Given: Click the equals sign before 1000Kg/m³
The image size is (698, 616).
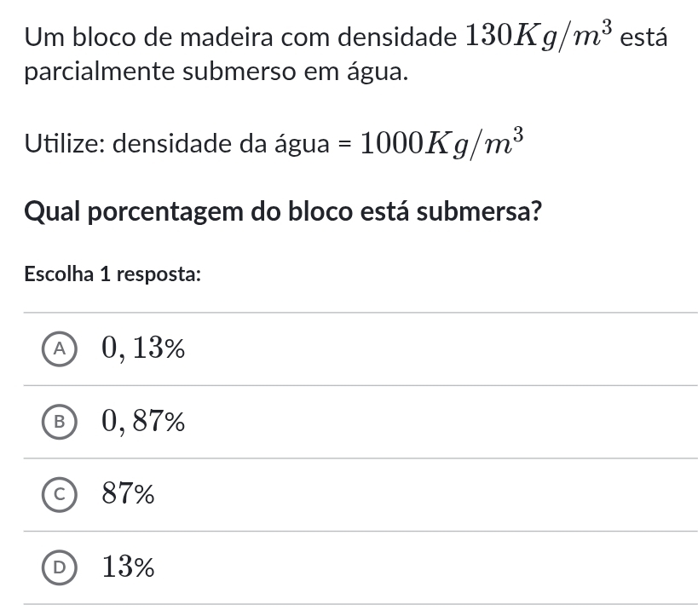Looking at the screenshot, I should coord(343,142).
